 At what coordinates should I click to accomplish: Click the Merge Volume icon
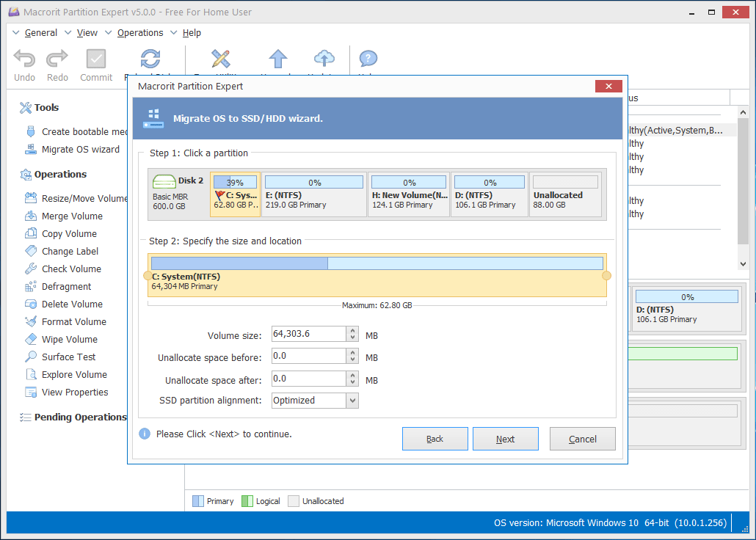[31, 216]
